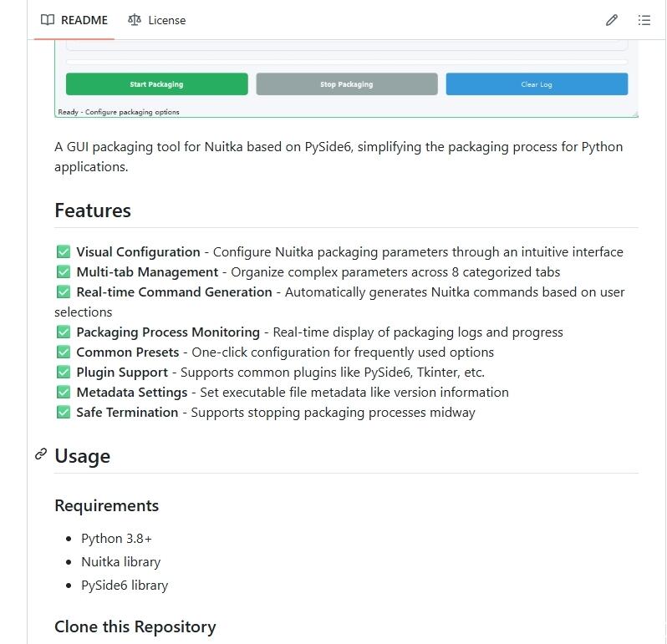
Task: Click the resize grip in screenshot corner
Action: click(634, 113)
